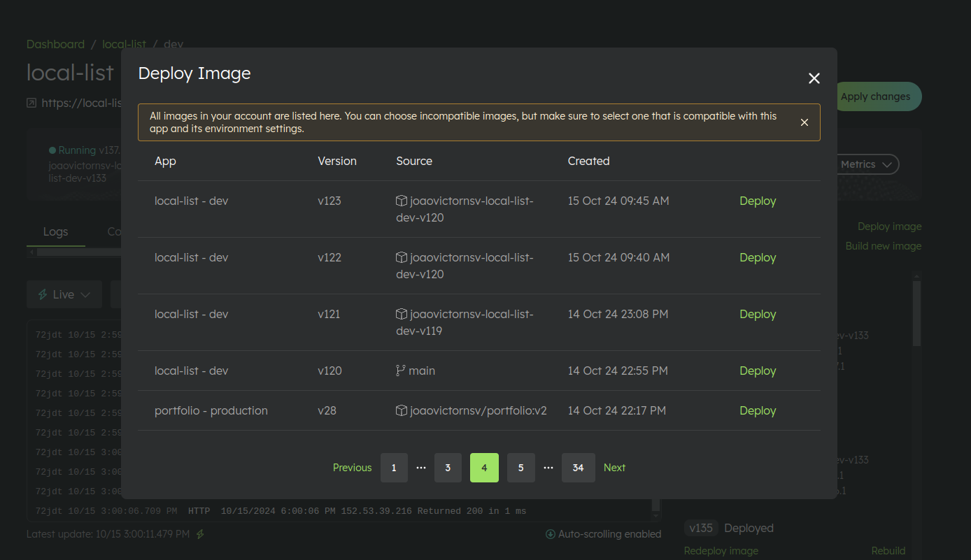Click the auto-scrolling arrow icon
Image resolution: width=971 pixels, height=560 pixels.
550,533
